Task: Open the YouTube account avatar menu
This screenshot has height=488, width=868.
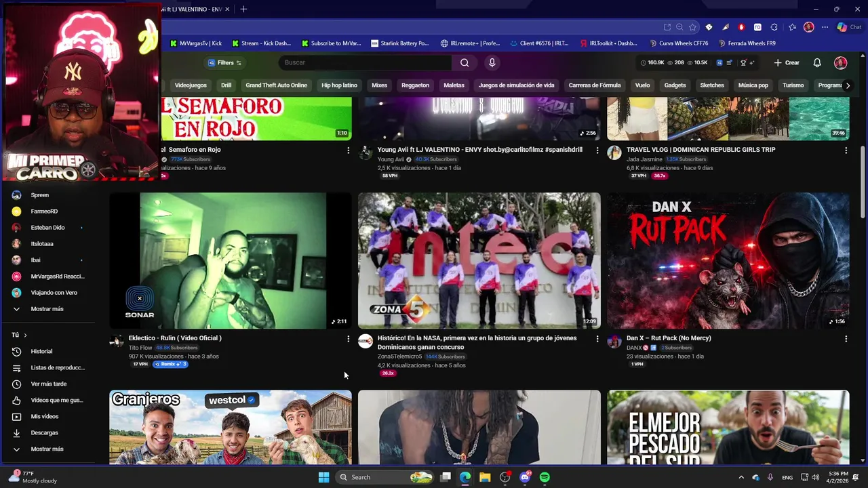Action: coord(840,62)
